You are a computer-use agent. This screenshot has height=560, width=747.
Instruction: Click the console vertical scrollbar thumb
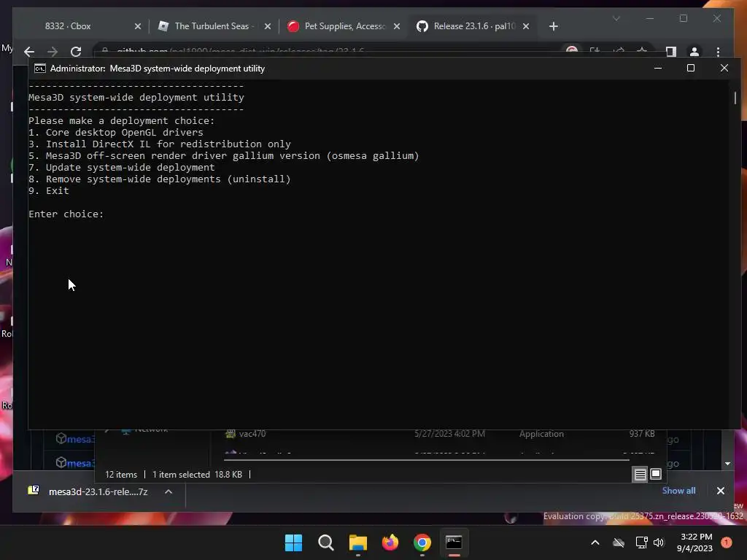(735, 98)
